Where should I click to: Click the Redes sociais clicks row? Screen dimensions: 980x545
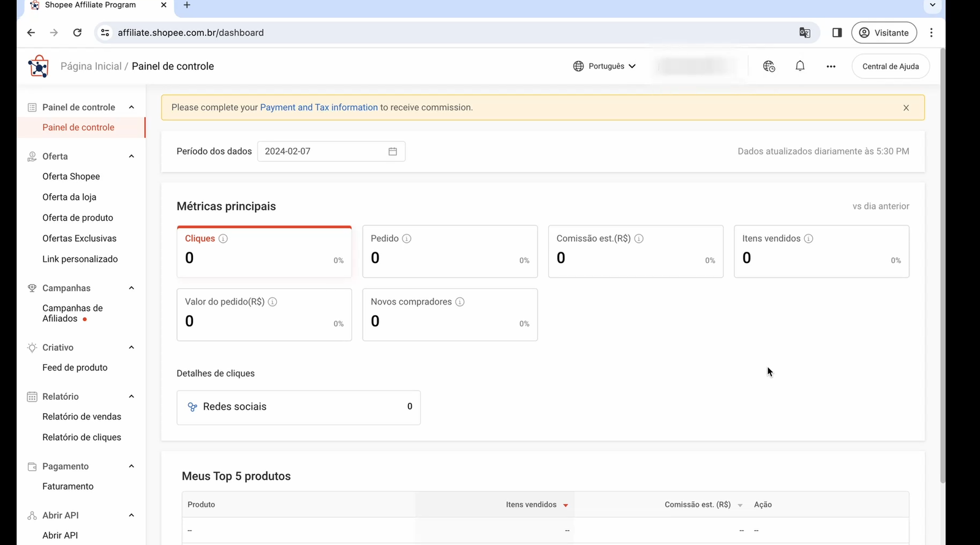[298, 408]
